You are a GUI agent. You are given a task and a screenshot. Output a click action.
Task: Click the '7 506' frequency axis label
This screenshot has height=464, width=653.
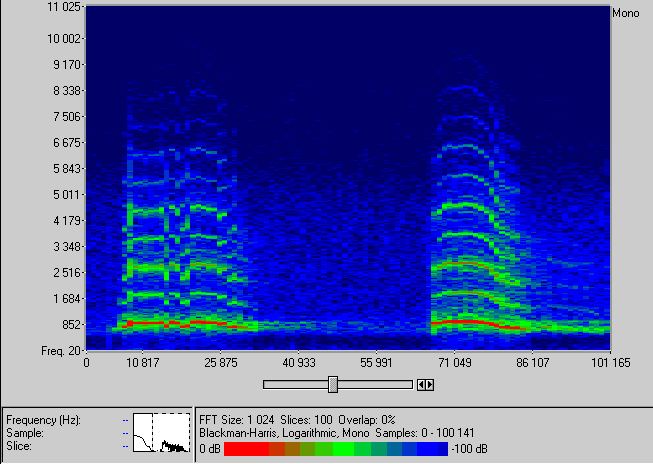[67, 117]
